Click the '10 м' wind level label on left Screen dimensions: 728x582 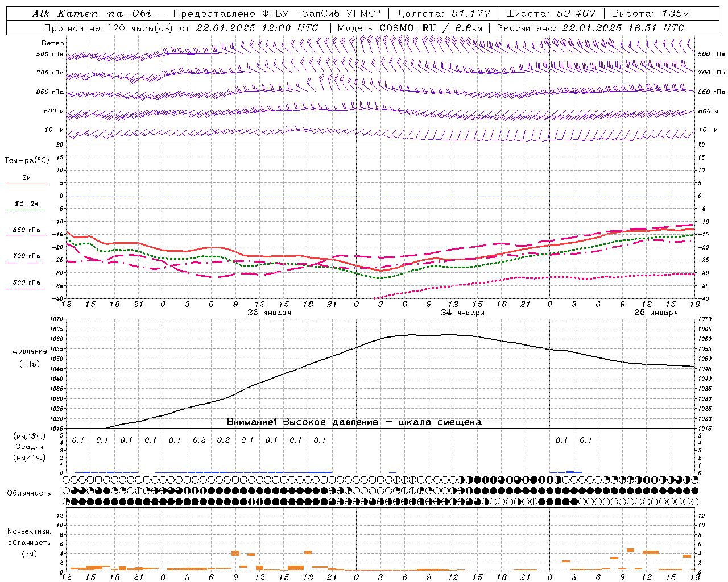pos(54,130)
